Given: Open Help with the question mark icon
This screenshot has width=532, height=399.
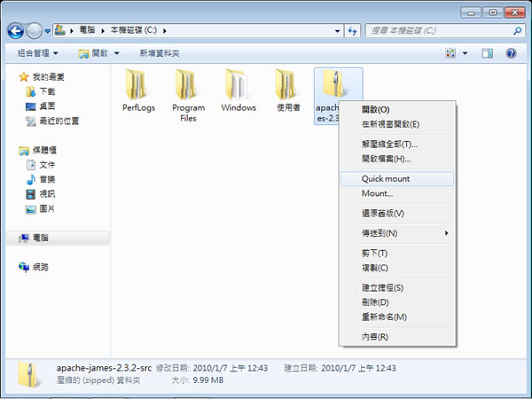Looking at the screenshot, I should point(511,53).
